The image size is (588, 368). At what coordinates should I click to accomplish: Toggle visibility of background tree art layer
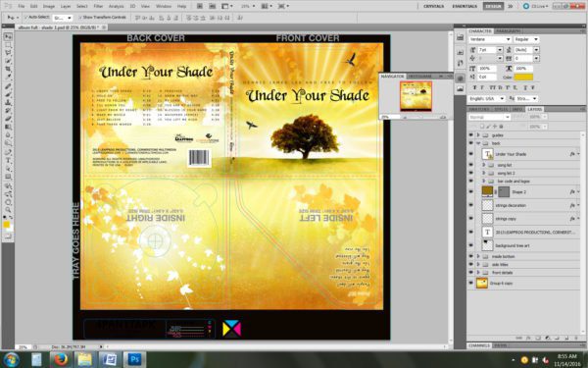click(471, 245)
